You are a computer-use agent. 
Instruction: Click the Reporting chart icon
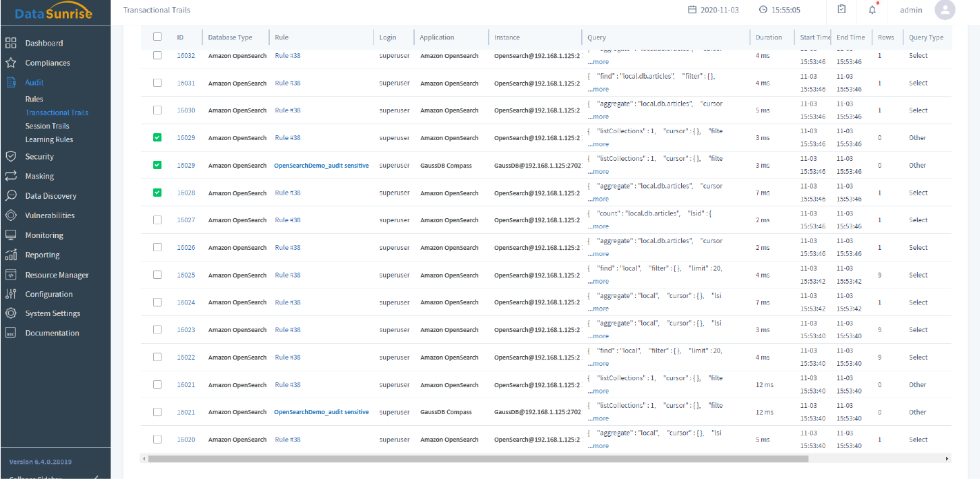(11, 255)
